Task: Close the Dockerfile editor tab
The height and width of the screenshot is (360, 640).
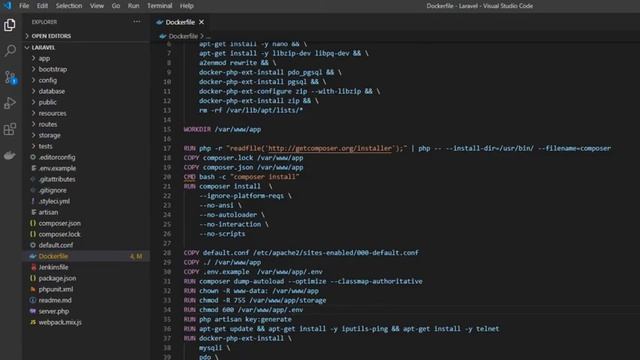Action: pyautogui.click(x=201, y=22)
